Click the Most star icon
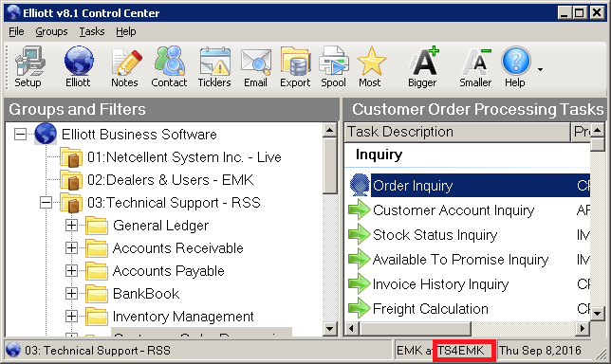Viewport: 611px width, 364px height. (x=371, y=66)
